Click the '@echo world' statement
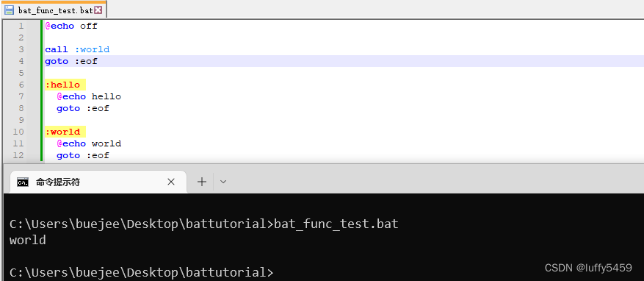Image resolution: width=644 pixels, height=281 pixels. [x=89, y=143]
